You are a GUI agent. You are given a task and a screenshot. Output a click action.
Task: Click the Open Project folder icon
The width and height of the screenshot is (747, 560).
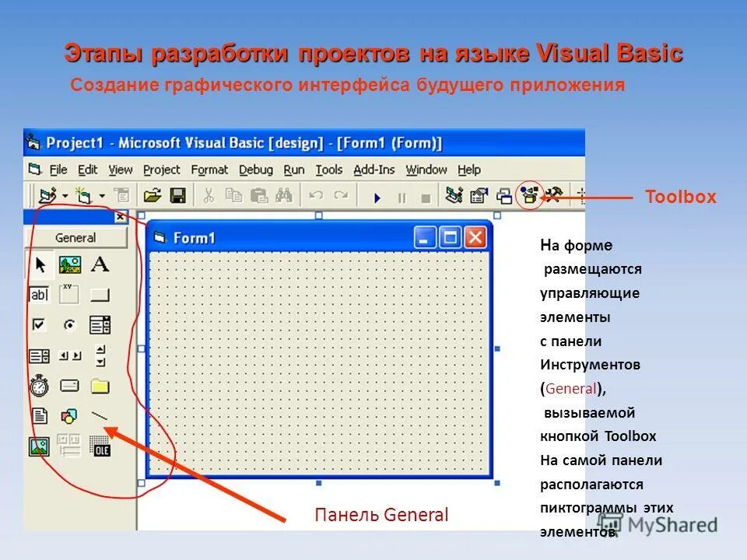point(153,195)
